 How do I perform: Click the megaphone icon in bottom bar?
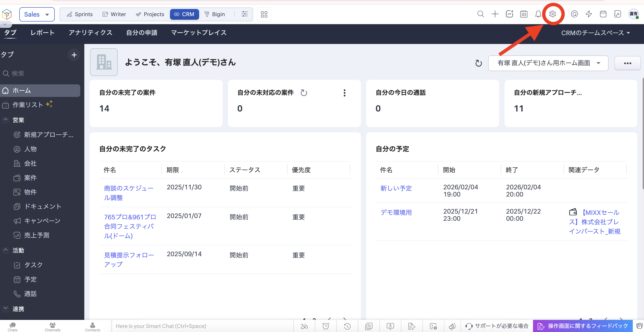(x=452, y=326)
